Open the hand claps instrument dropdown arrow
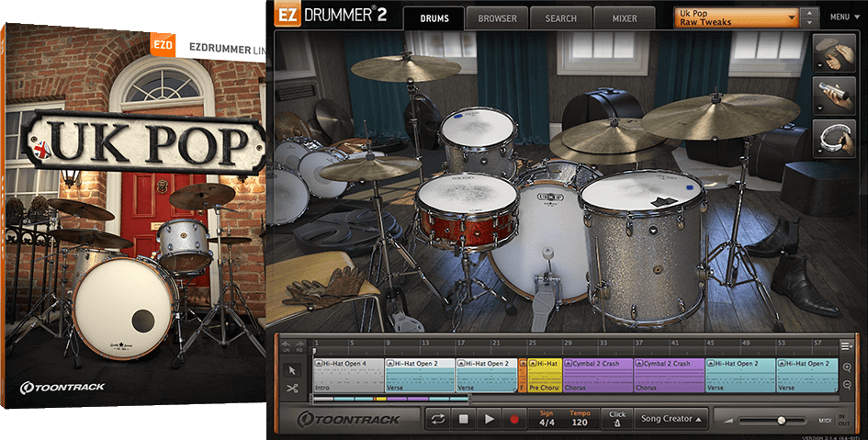 tap(818, 66)
